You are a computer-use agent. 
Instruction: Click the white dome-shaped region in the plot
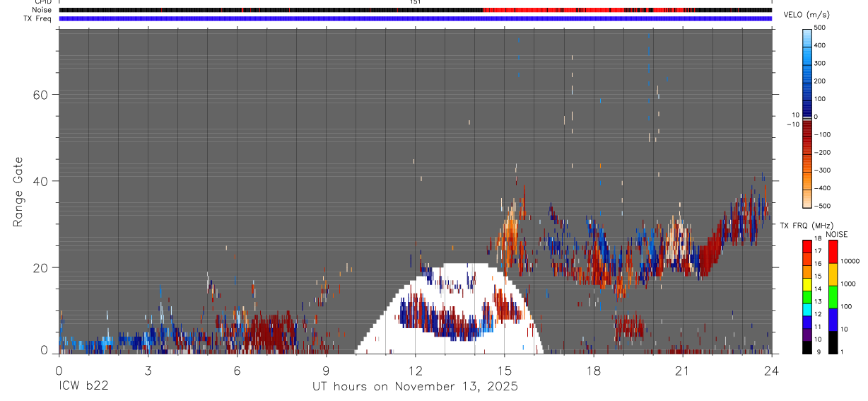click(x=450, y=308)
